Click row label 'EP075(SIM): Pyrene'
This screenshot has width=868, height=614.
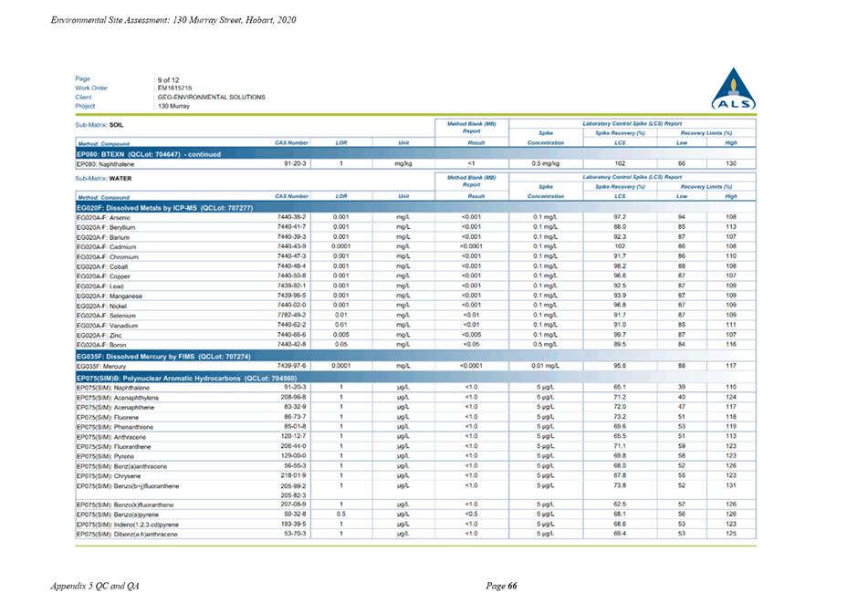[x=105, y=457]
